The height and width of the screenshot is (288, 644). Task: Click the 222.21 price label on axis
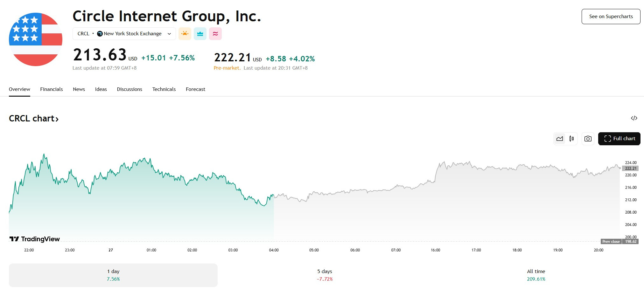(x=630, y=168)
